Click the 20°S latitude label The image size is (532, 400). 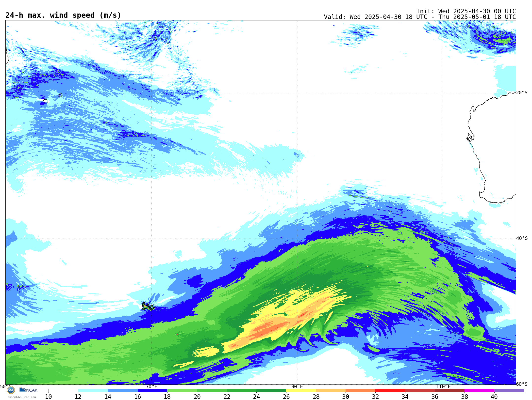click(522, 93)
